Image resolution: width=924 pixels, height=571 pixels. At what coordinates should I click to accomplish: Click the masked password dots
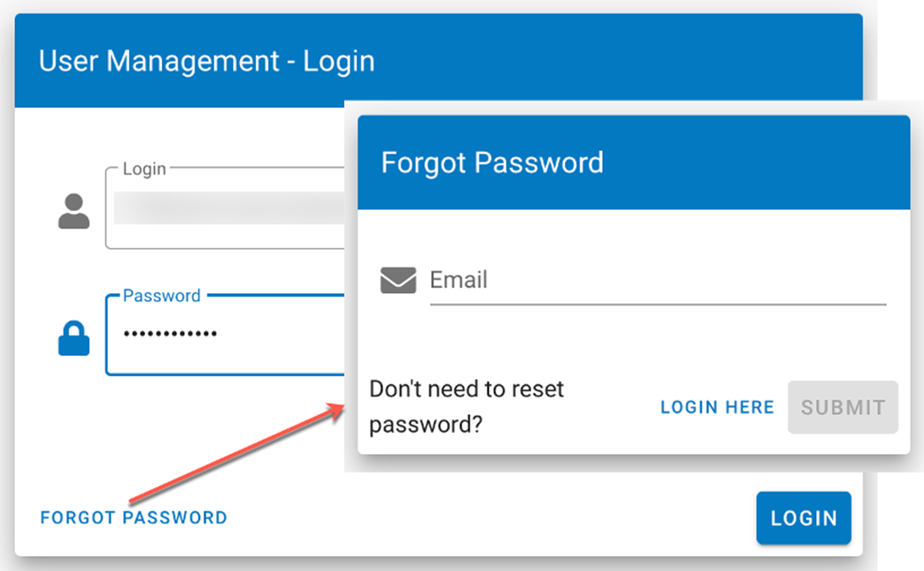click(x=170, y=335)
